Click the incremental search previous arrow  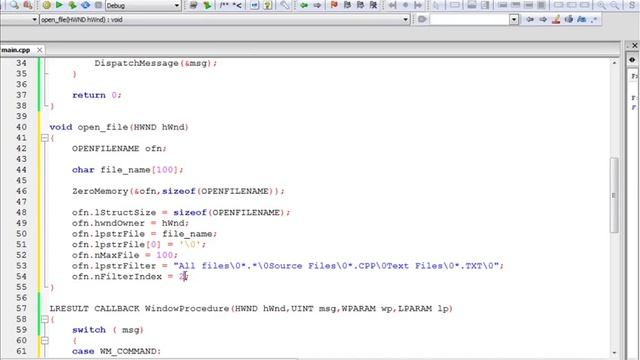tap(530, 19)
